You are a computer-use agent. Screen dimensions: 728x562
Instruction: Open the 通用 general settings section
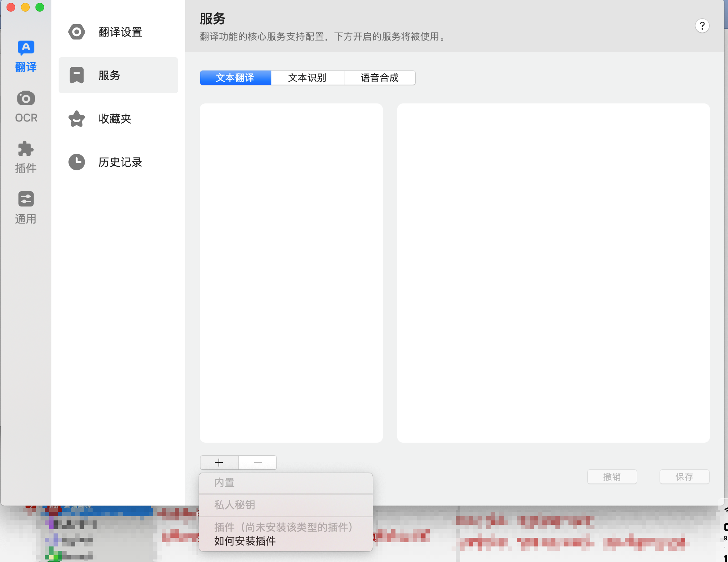click(25, 207)
